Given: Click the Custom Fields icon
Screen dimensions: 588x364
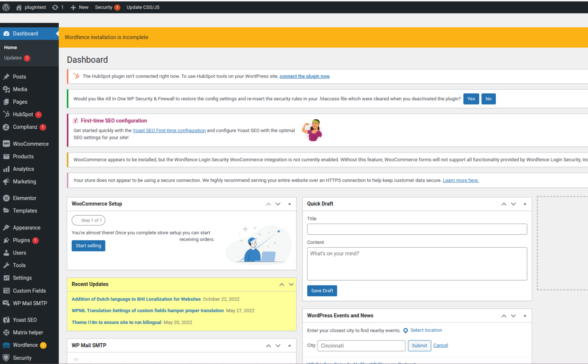Looking at the screenshot, I should [x=6, y=291].
